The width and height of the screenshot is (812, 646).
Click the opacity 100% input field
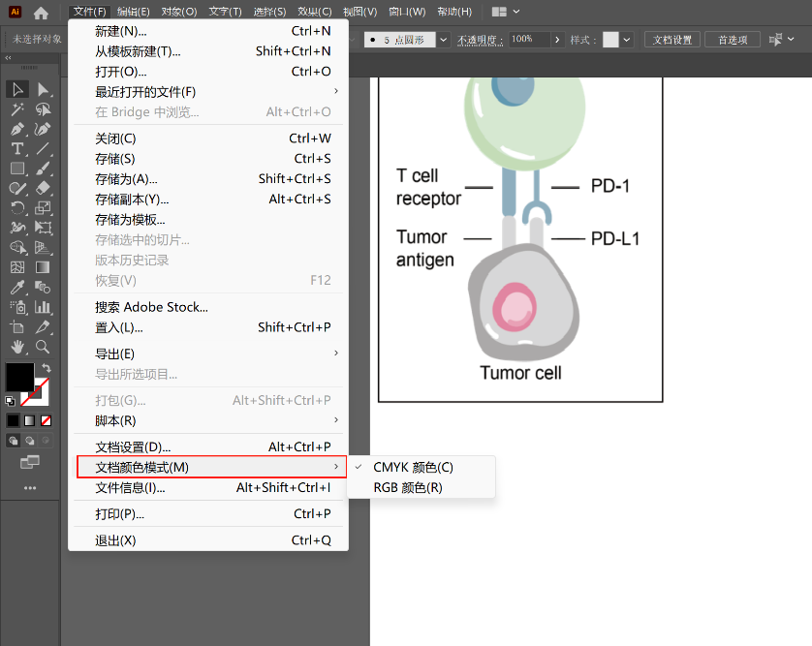(528, 40)
